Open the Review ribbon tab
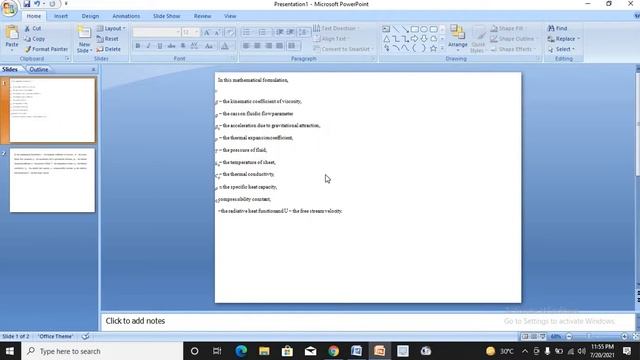The image size is (640, 360). (202, 16)
